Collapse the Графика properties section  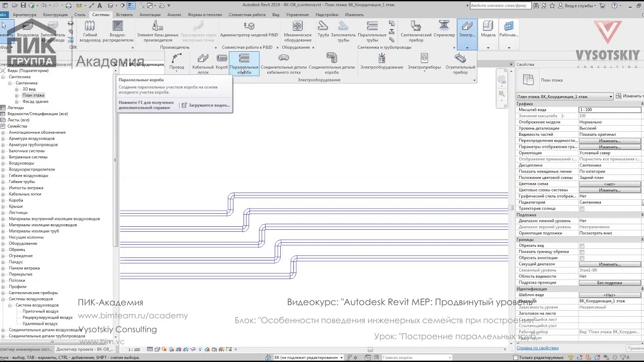(x=642, y=104)
